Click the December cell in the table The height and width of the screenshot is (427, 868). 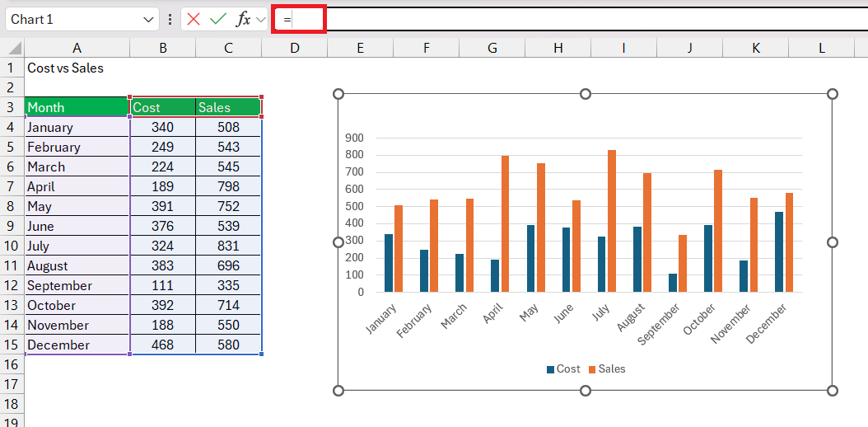click(77, 345)
